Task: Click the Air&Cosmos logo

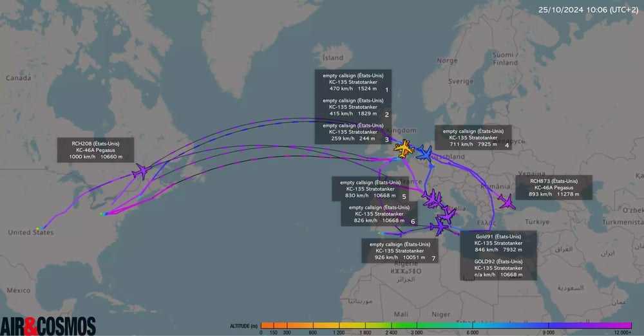Action: [x=48, y=326]
